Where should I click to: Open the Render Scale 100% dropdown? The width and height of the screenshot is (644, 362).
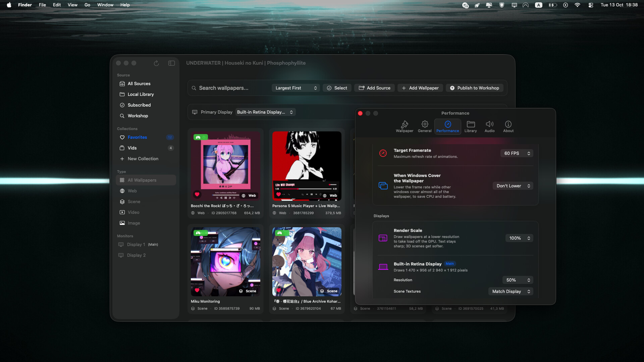(519, 238)
